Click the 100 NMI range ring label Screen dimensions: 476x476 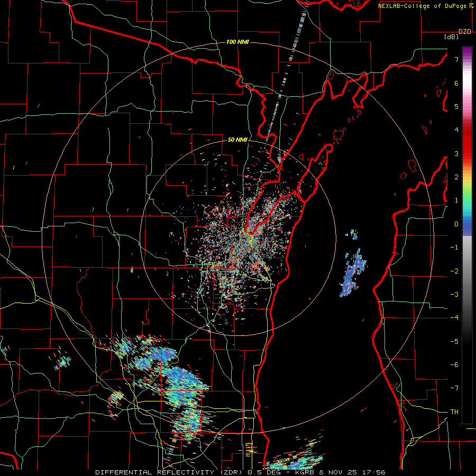[x=237, y=42]
